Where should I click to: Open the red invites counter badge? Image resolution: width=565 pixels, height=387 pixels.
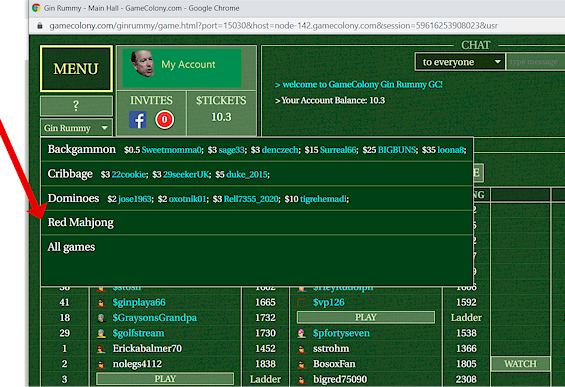(165, 119)
